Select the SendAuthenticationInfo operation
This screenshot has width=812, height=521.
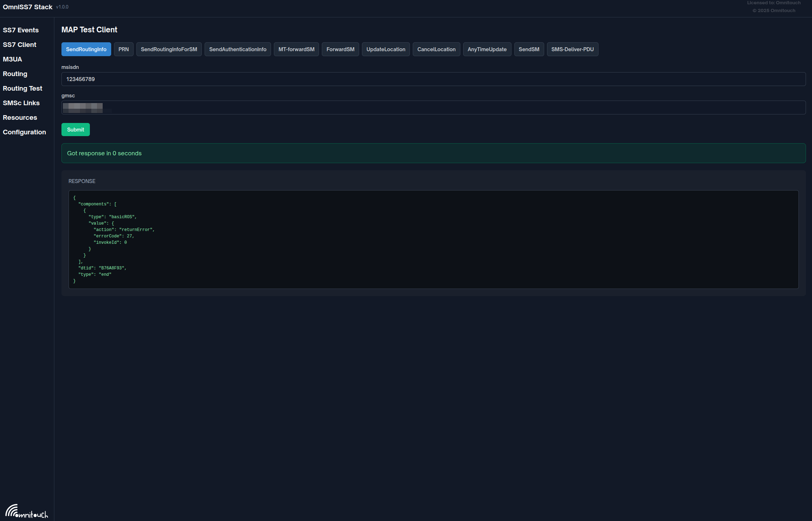click(x=237, y=49)
